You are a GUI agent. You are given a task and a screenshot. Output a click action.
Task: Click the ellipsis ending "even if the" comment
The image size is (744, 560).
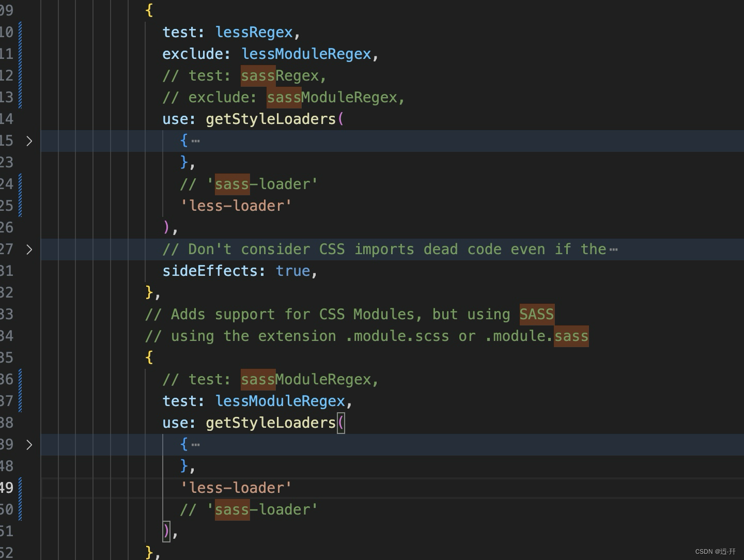[613, 249]
